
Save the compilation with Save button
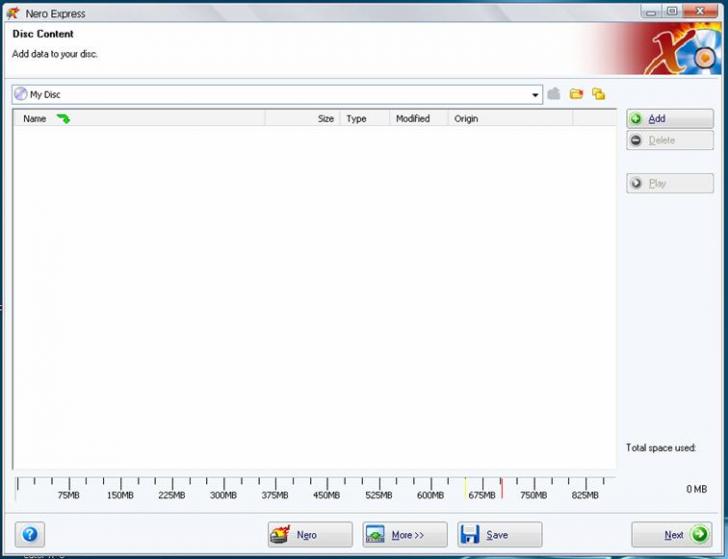[x=499, y=535]
